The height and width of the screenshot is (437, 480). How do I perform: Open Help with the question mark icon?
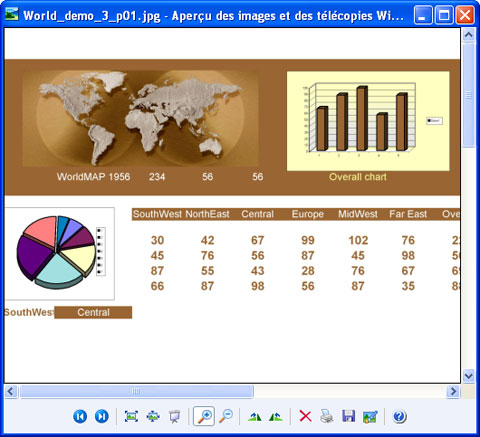point(399,416)
